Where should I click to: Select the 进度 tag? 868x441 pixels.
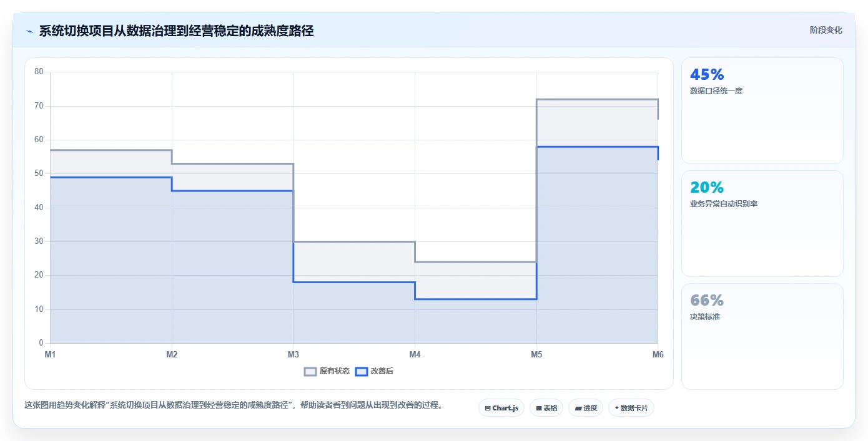(586, 408)
